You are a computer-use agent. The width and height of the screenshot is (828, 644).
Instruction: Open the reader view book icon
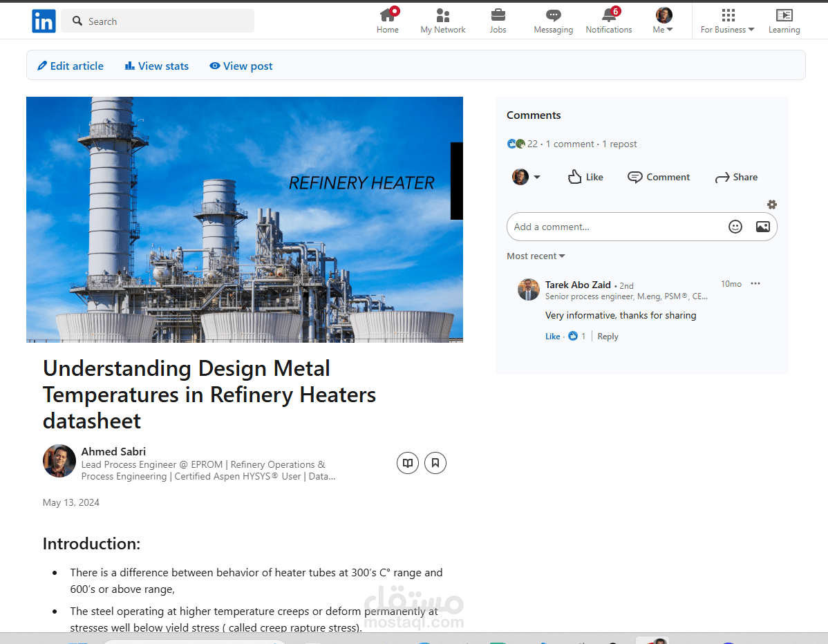[x=408, y=463]
